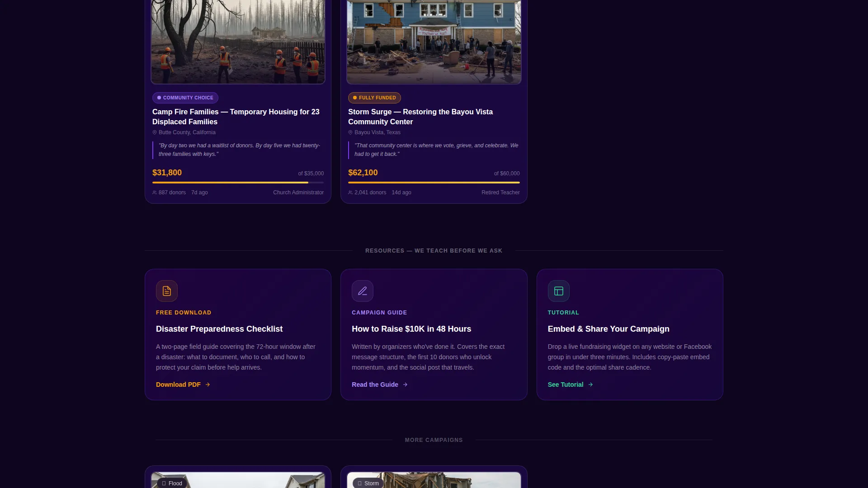Image resolution: width=868 pixels, height=488 pixels.
Task: Click the How to Raise $10K in 48 Hours heading
Action: [411, 329]
